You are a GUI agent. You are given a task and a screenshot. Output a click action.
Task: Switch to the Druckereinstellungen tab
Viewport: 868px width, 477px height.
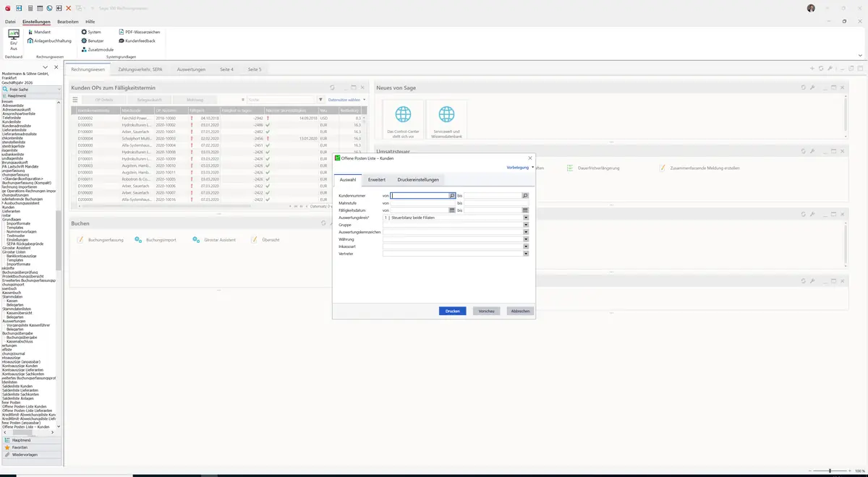[418, 179]
